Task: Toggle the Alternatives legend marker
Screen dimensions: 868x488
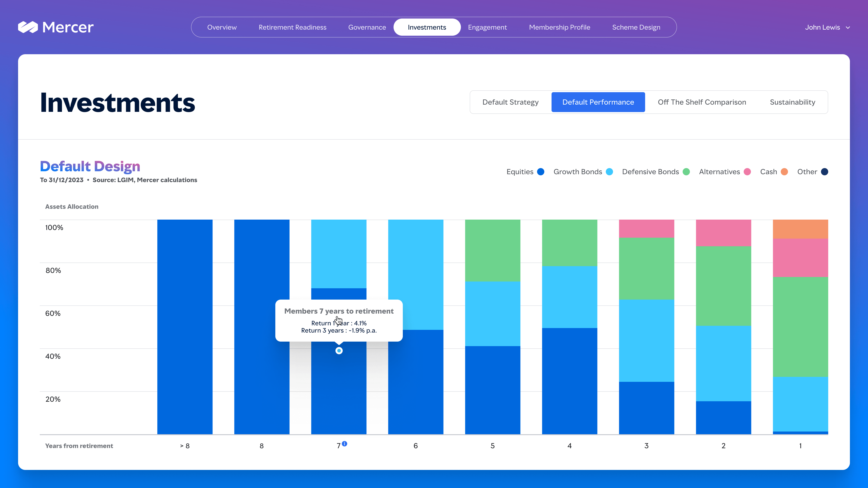Action: click(747, 172)
